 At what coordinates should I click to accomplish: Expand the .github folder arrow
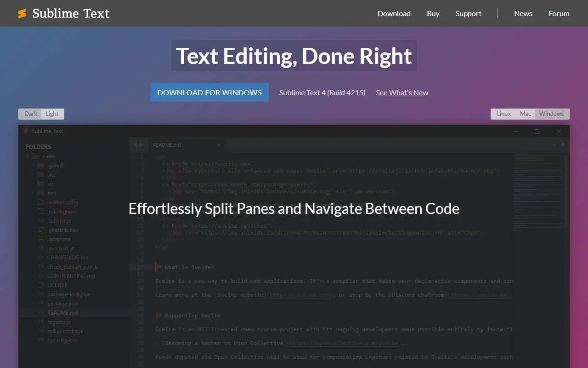pos(33,166)
